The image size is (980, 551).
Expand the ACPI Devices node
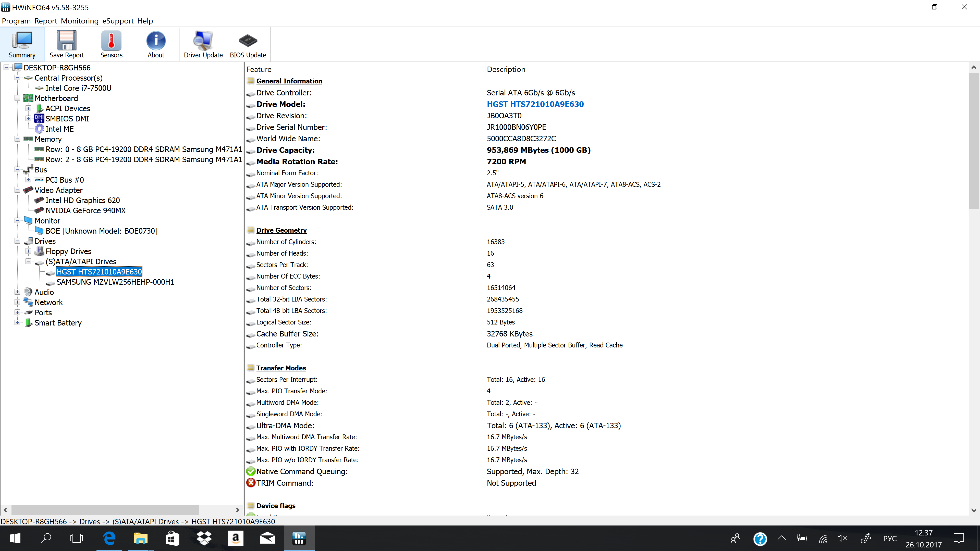[x=29, y=108]
